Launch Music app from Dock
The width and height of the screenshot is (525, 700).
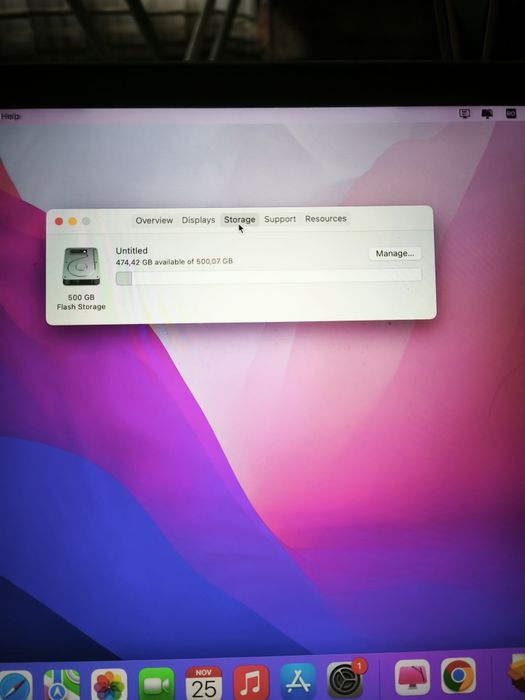pyautogui.click(x=251, y=683)
